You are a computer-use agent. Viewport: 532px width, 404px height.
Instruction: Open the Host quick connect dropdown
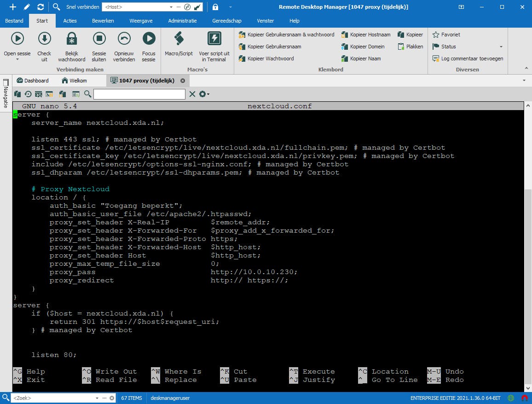pyautogui.click(x=171, y=7)
